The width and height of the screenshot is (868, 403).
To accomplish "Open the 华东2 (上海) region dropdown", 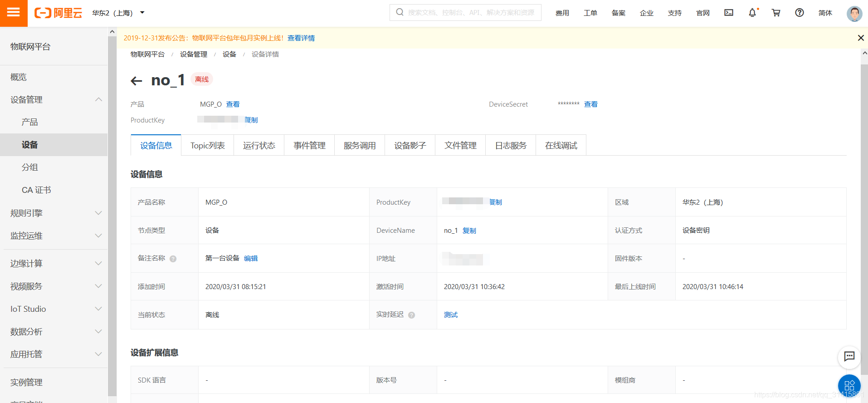I will point(118,13).
